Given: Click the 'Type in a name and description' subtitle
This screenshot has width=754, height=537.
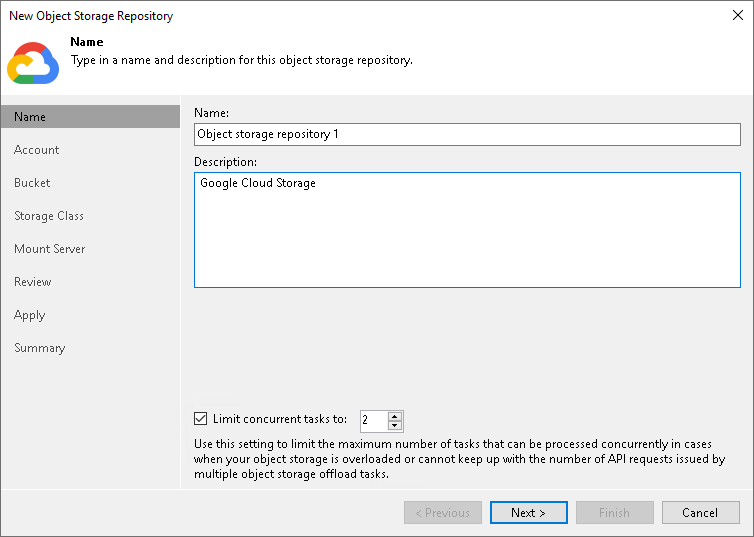Looking at the screenshot, I should (241, 60).
